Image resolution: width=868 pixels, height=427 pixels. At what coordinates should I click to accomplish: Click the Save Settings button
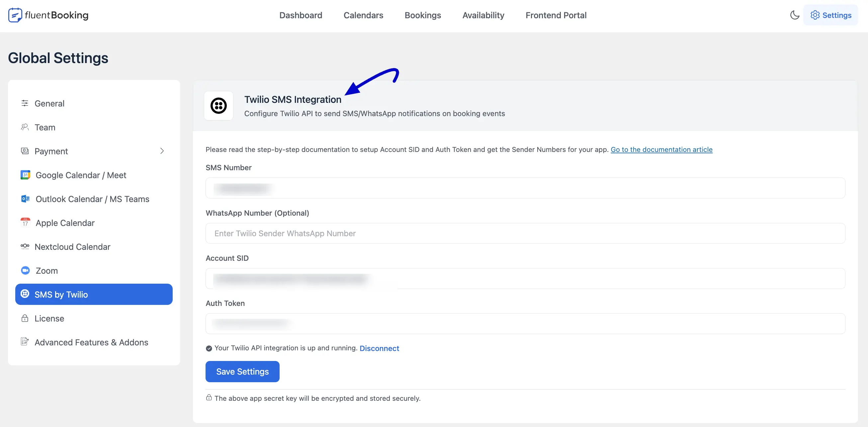pyautogui.click(x=242, y=372)
